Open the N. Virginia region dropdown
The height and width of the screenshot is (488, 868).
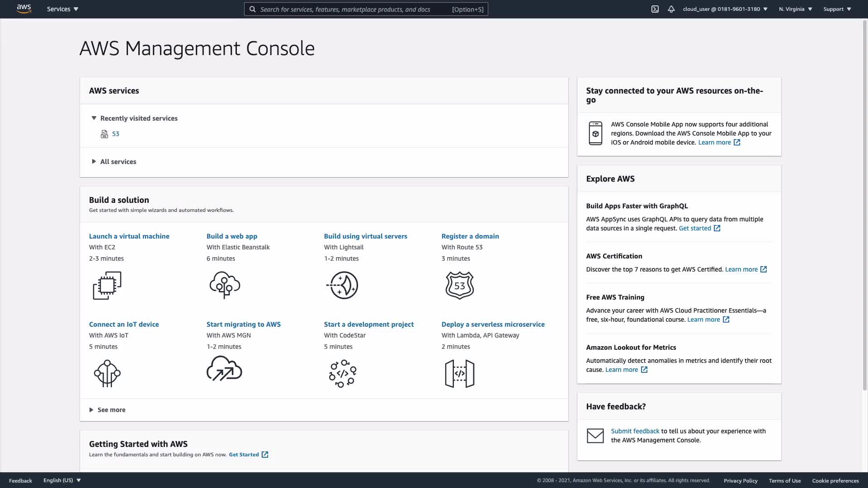click(795, 9)
